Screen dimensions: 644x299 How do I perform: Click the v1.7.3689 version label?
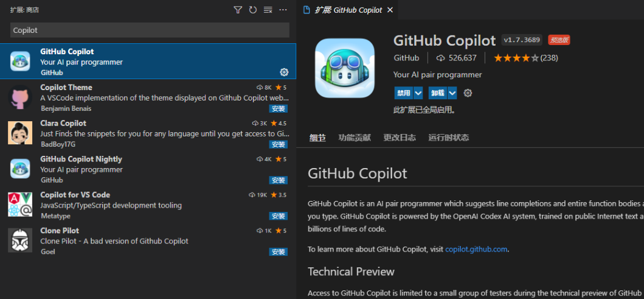click(x=522, y=40)
